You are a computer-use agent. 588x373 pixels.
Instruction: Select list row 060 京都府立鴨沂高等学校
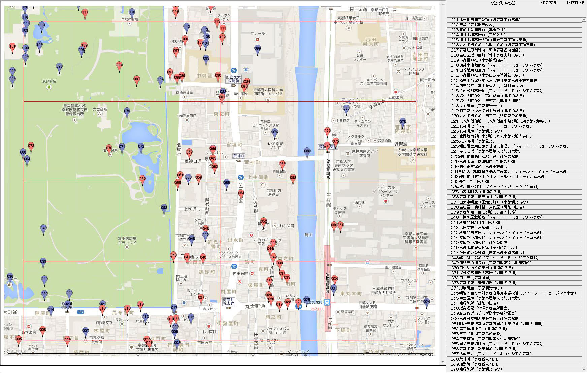pos(515,318)
